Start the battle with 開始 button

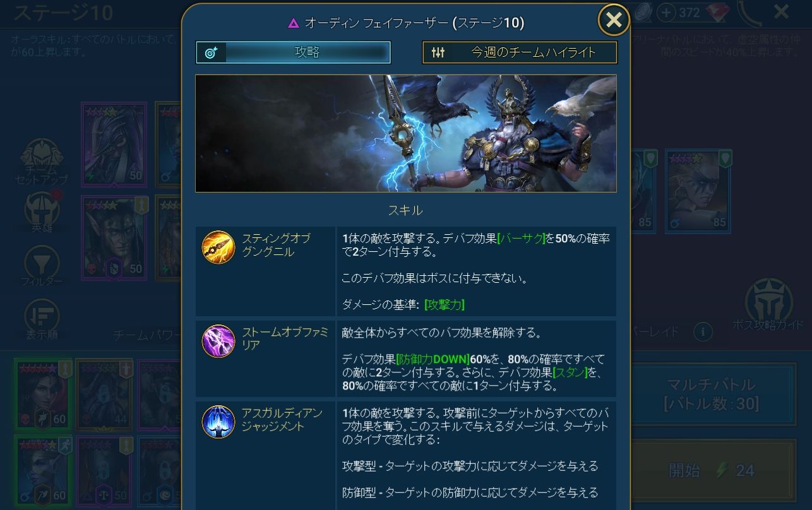(712, 470)
